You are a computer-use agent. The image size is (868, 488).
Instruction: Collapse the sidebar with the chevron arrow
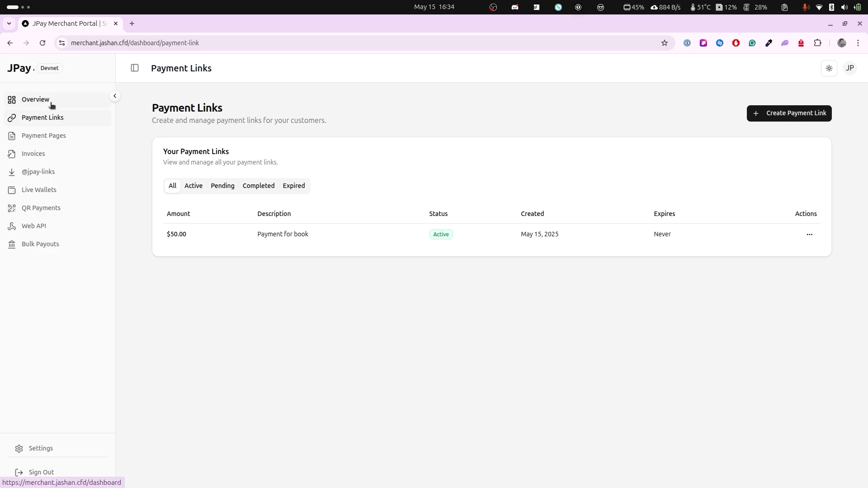click(x=115, y=96)
